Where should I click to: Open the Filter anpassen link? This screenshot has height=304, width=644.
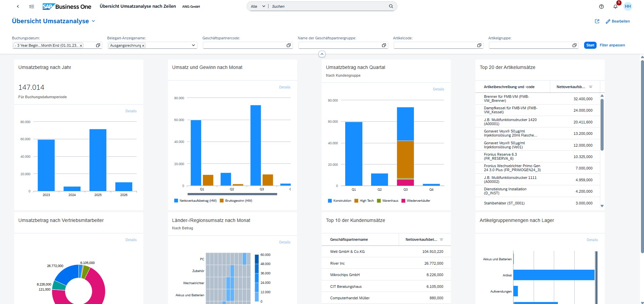612,45
